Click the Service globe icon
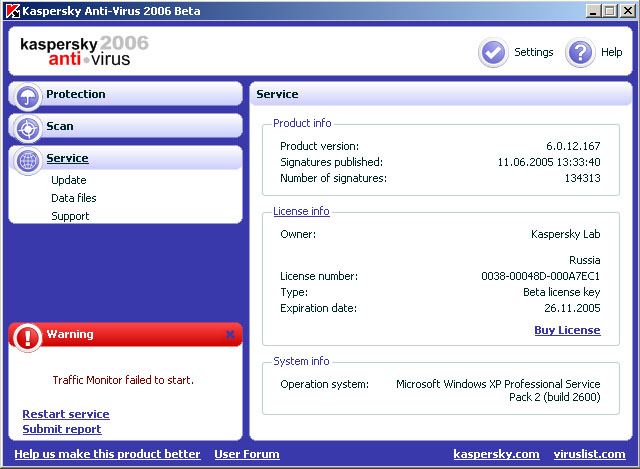This screenshot has height=469, width=640. click(28, 160)
